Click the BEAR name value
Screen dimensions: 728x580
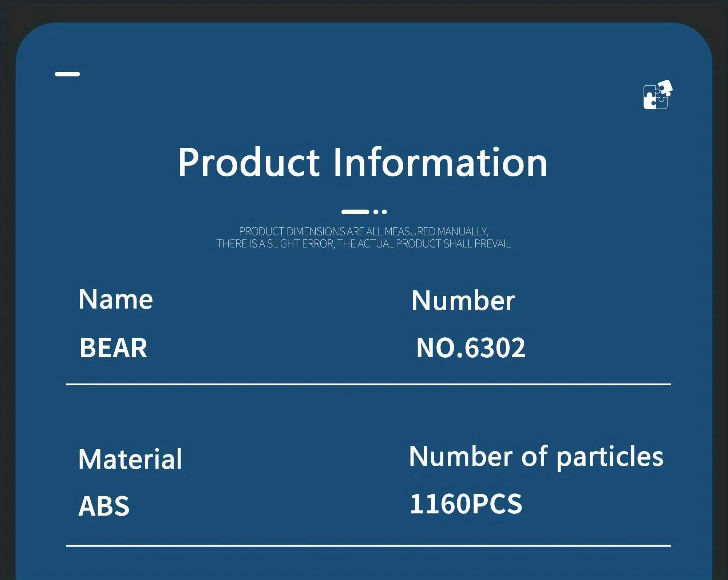[113, 348]
